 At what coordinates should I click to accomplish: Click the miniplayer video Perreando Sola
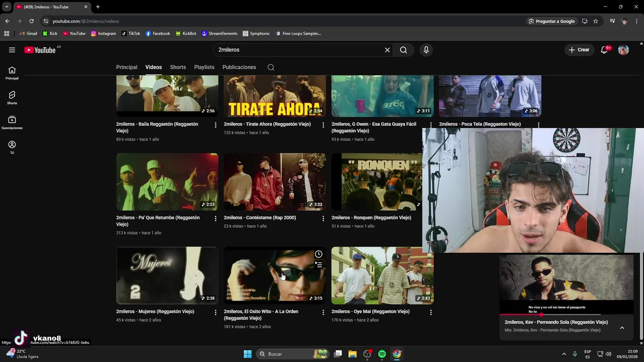(567, 284)
